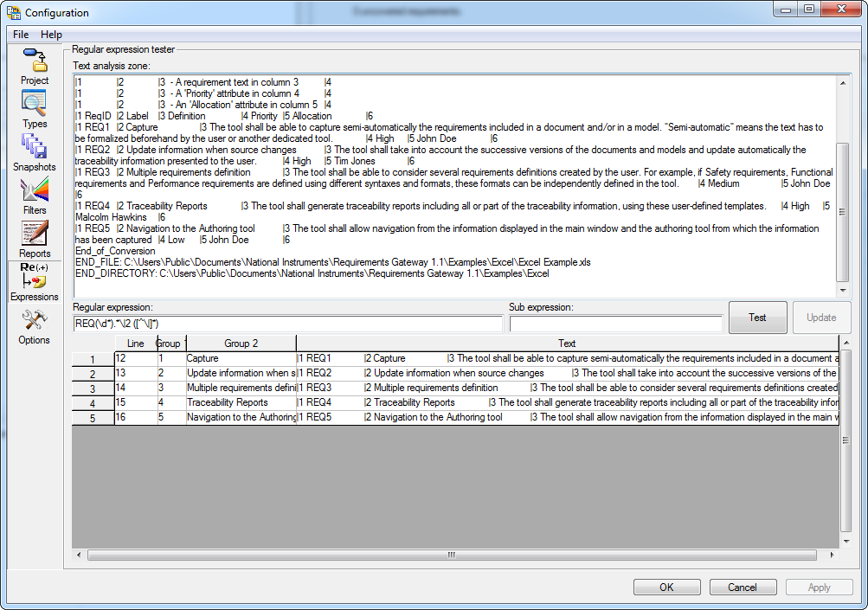This screenshot has height=610, width=868.
Task: Select the Filters prism icon
Action: coord(35,191)
